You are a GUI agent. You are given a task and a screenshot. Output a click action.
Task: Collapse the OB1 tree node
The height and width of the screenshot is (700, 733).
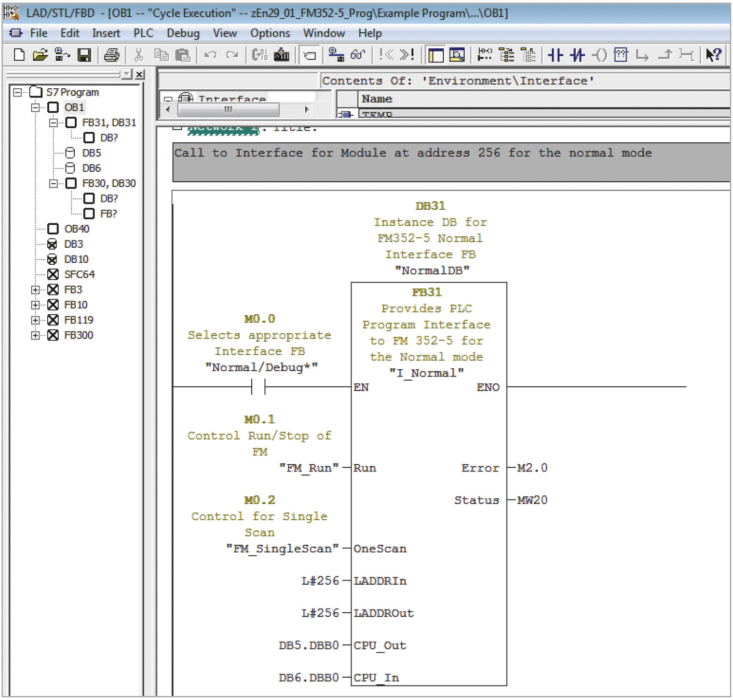tap(35, 107)
